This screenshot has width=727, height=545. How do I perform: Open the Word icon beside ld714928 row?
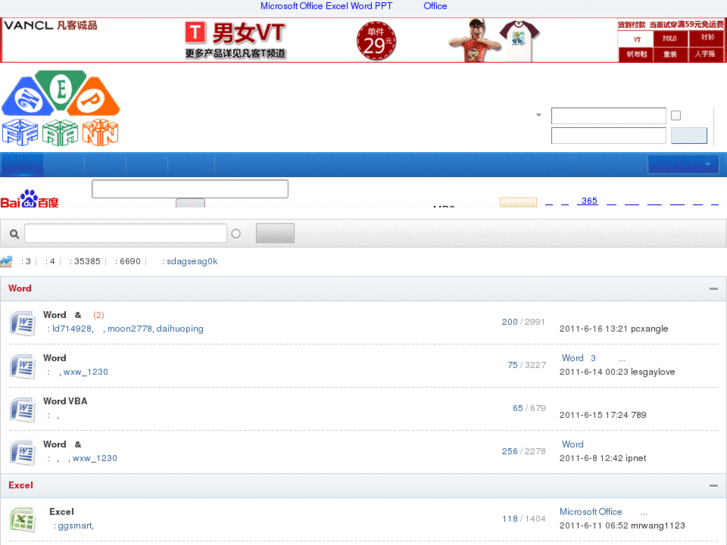[22, 323]
